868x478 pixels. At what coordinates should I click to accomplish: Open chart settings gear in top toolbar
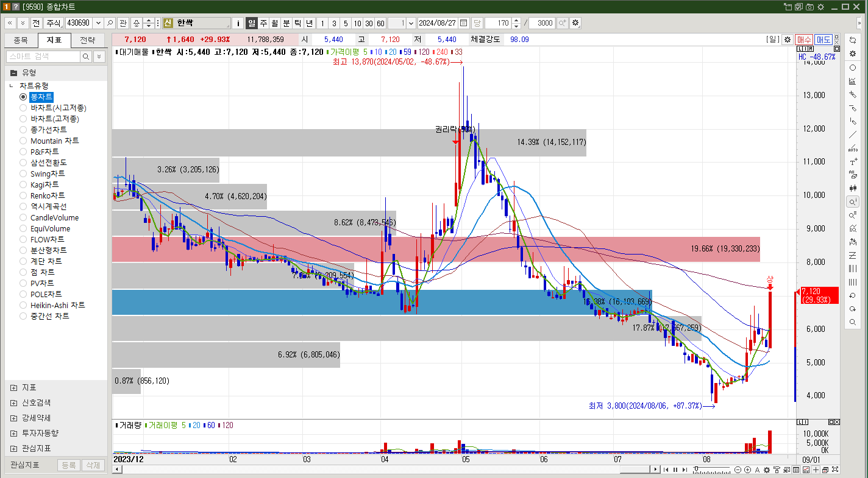pos(575,23)
